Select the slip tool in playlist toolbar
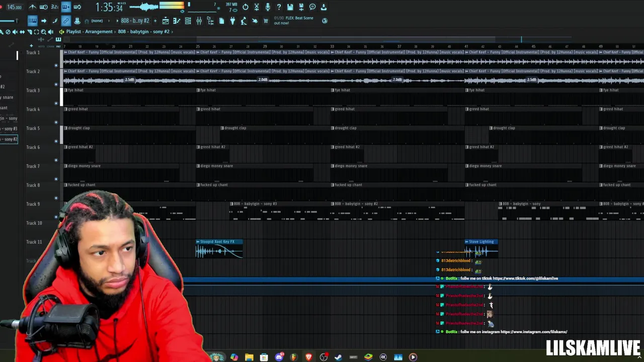Viewport: 644px width, 362px height. click(22, 32)
